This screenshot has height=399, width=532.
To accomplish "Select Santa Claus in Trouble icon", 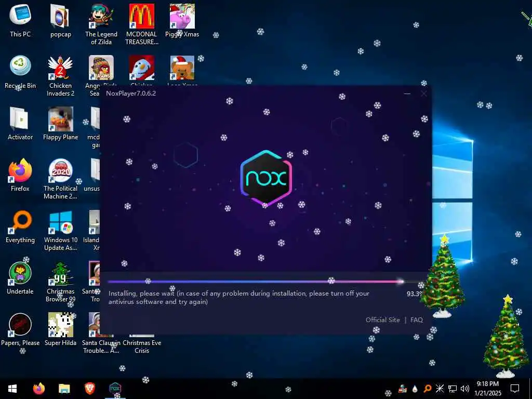I will (x=101, y=347).
